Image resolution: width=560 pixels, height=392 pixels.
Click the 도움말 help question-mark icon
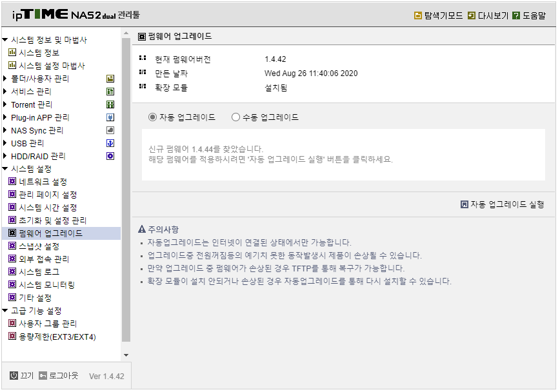tap(515, 15)
